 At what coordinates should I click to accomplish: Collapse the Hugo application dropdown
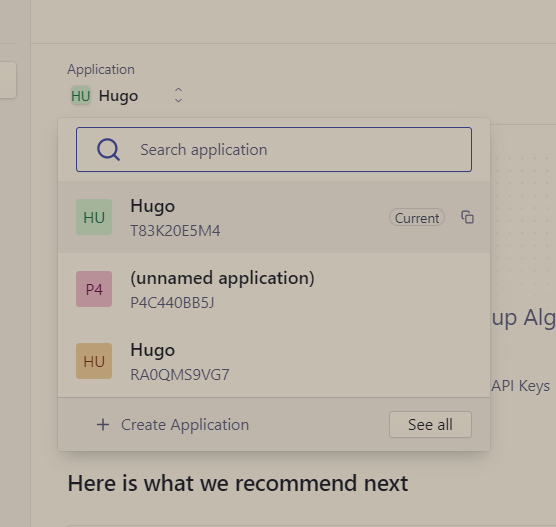click(x=127, y=96)
